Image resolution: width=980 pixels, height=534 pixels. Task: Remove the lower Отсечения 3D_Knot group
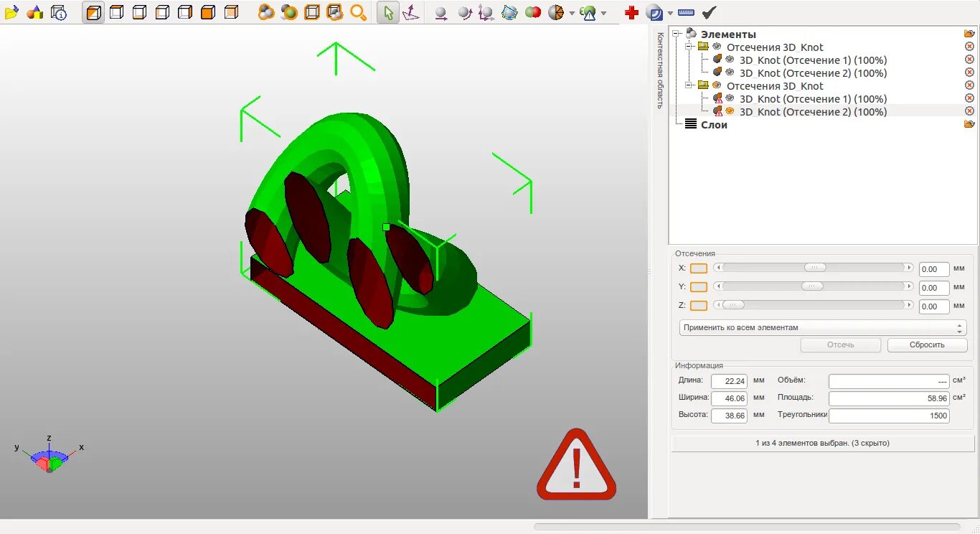tap(969, 85)
